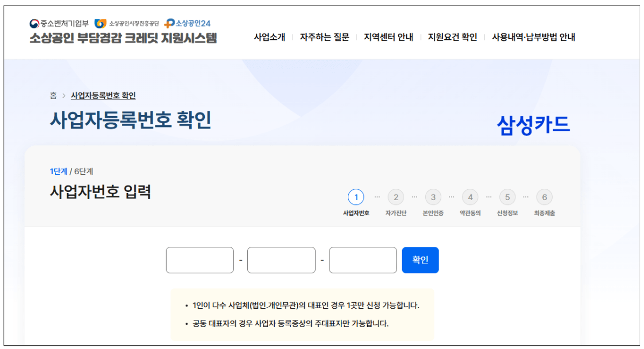Viewport: 644px width, 349px height.
Task: Select step 2 자가진단 circle
Action: (396, 197)
